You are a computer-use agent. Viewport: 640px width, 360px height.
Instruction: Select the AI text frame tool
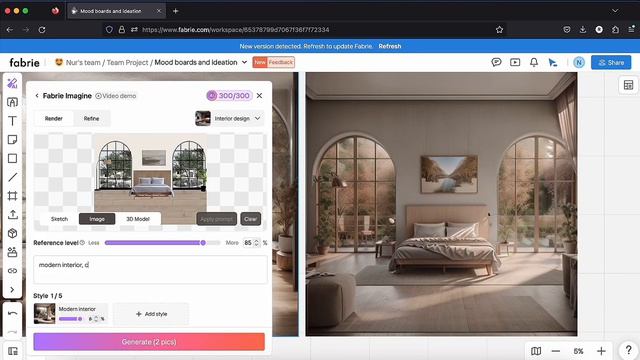(12, 102)
